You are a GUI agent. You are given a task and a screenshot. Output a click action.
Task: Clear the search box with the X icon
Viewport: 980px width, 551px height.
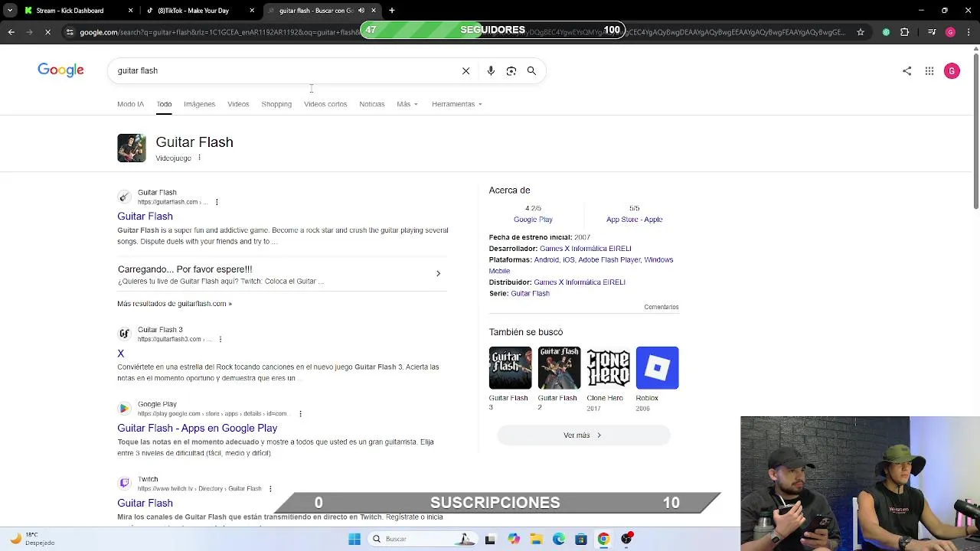465,70
